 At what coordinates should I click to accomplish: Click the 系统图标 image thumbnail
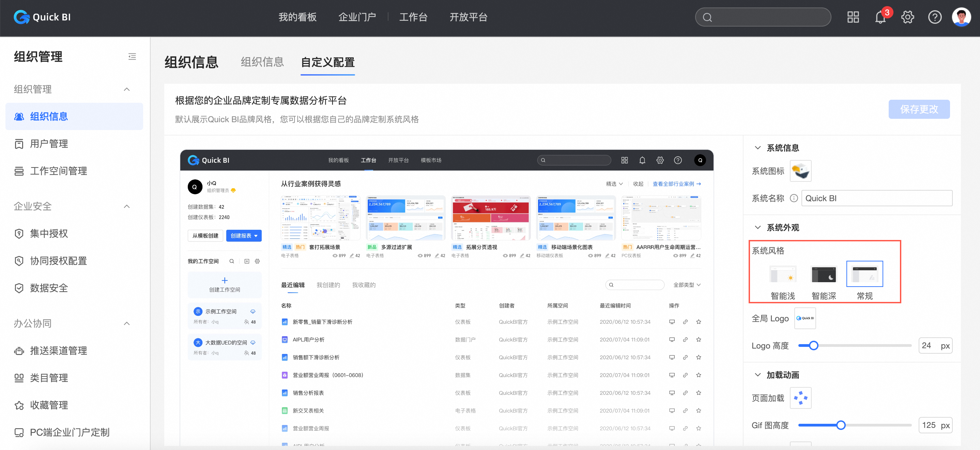point(800,171)
